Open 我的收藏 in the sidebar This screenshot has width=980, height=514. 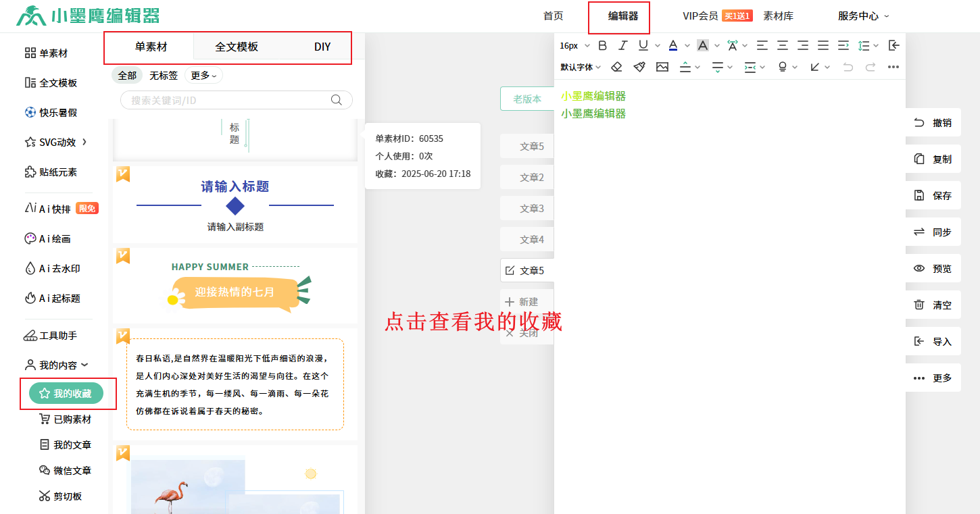click(66, 394)
